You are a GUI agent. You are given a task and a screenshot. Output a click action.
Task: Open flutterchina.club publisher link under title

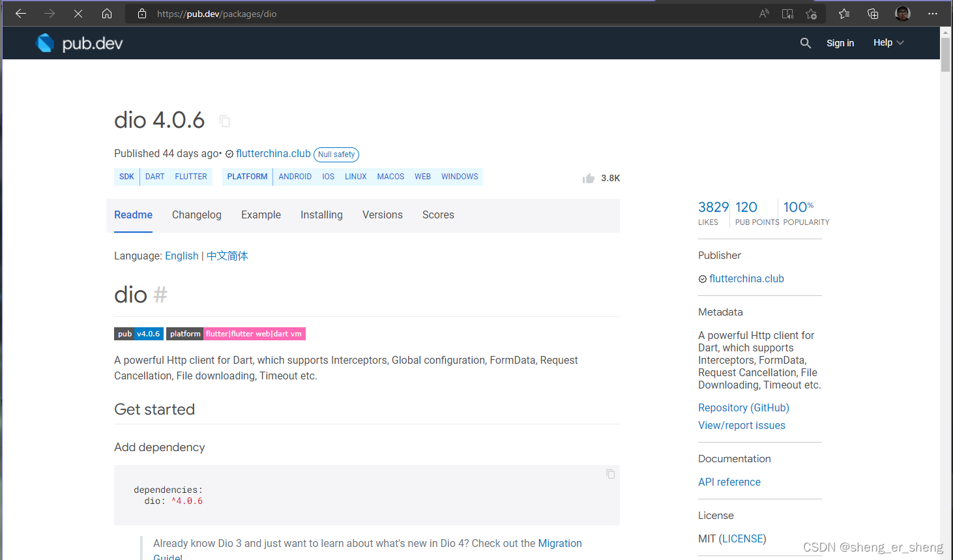273,154
